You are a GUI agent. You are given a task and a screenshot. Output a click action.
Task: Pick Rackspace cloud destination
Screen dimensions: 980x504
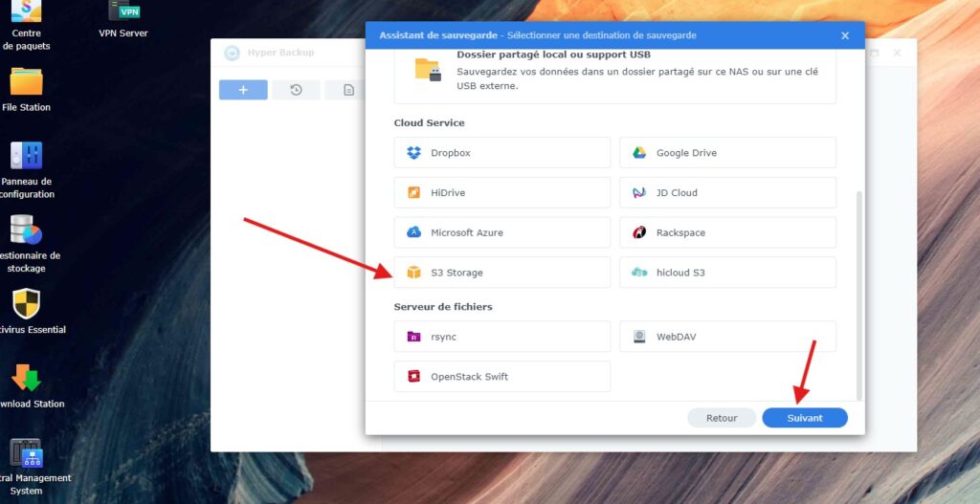click(728, 232)
